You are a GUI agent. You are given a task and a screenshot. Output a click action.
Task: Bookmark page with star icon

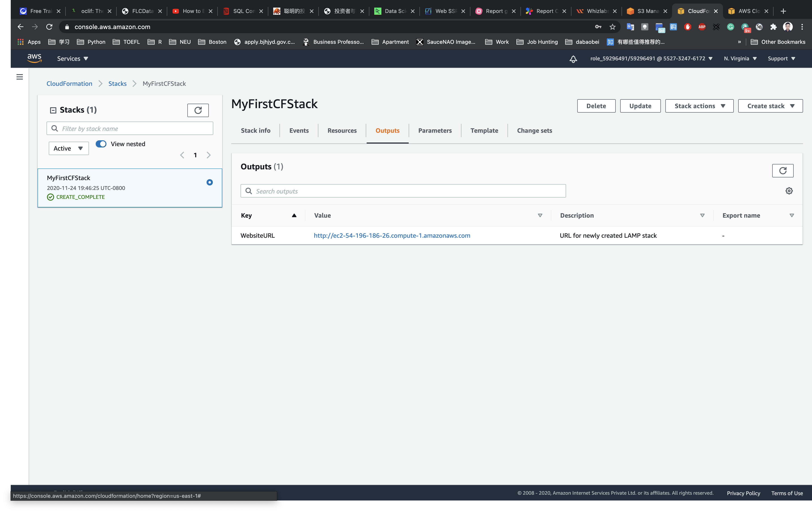(612, 27)
